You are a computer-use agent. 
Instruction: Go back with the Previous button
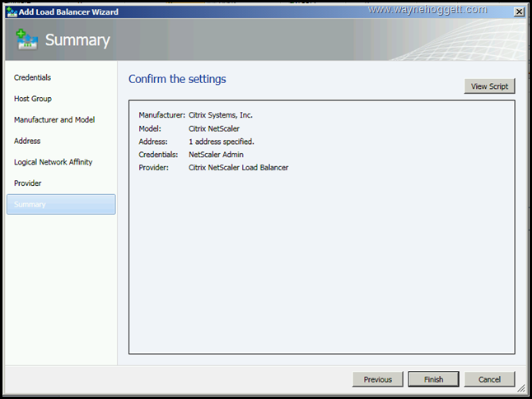pyautogui.click(x=378, y=379)
